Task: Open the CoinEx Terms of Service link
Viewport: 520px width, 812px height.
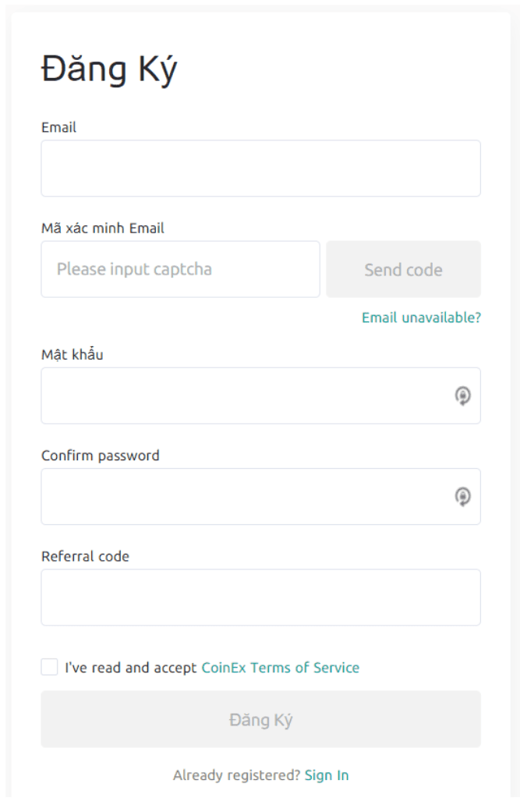Action: [281, 668]
